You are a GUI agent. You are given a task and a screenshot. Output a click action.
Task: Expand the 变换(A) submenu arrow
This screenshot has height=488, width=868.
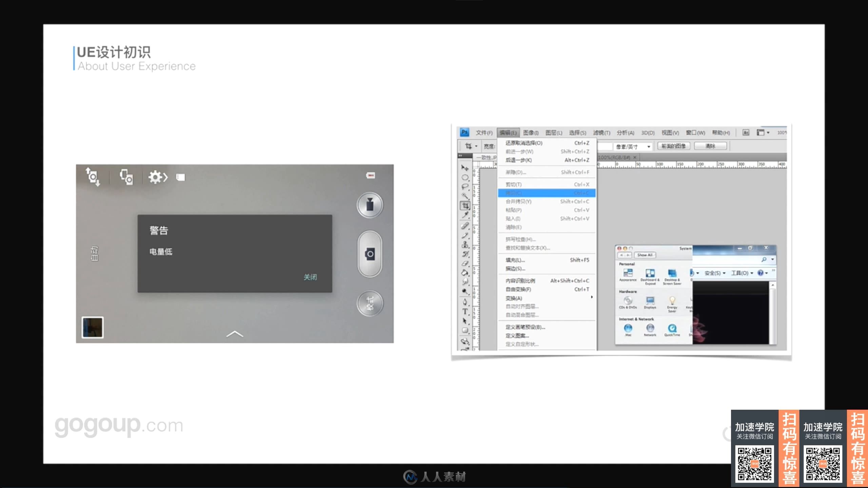pyautogui.click(x=592, y=297)
